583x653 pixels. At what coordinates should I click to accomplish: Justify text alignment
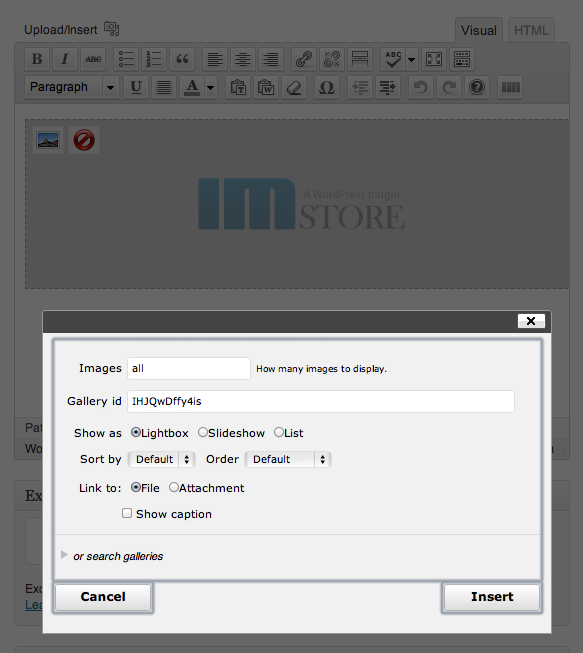164,87
